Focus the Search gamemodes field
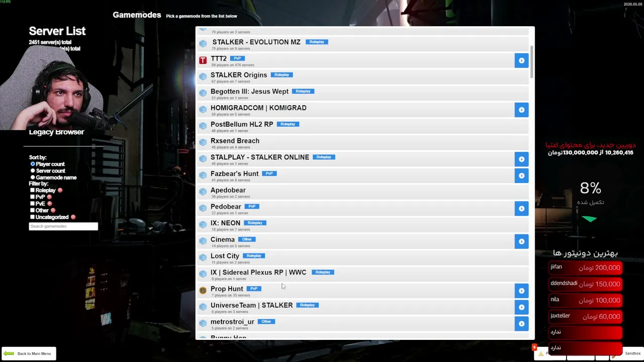Image resolution: width=644 pixels, height=362 pixels. 63,226
